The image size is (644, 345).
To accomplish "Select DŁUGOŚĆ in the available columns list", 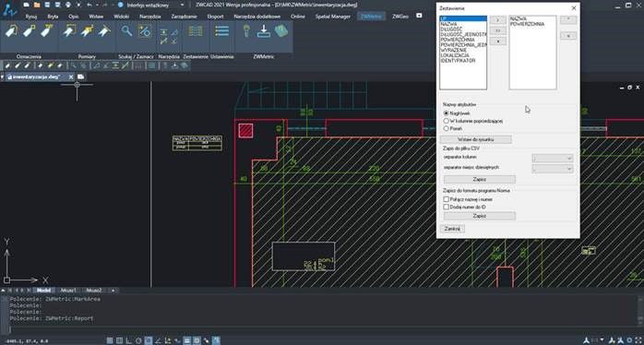I will coord(451,30).
